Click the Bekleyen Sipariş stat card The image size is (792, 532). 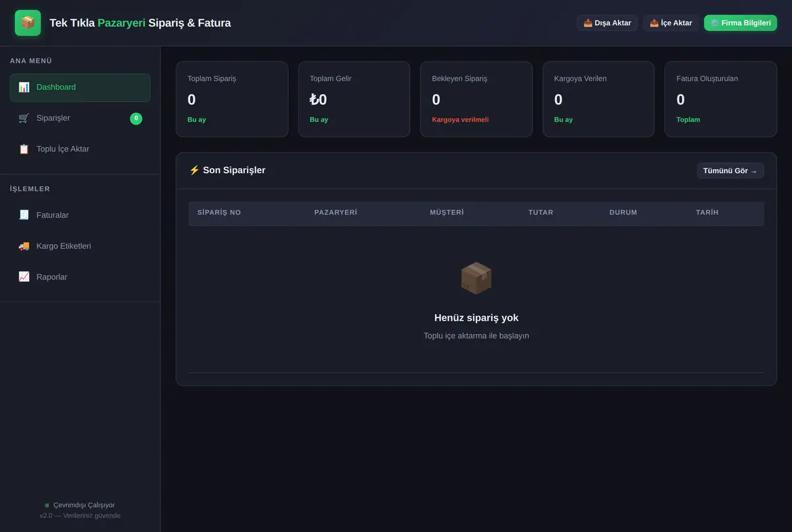(x=477, y=99)
